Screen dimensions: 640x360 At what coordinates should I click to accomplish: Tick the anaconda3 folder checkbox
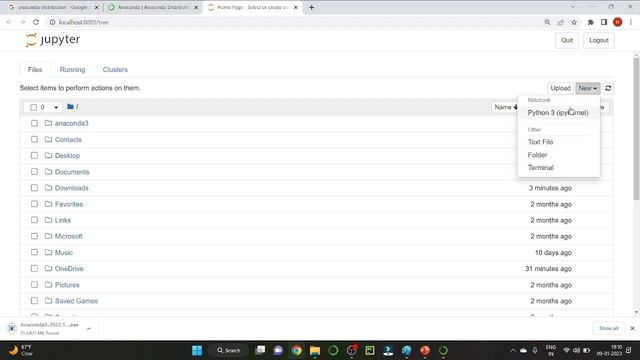(x=34, y=123)
